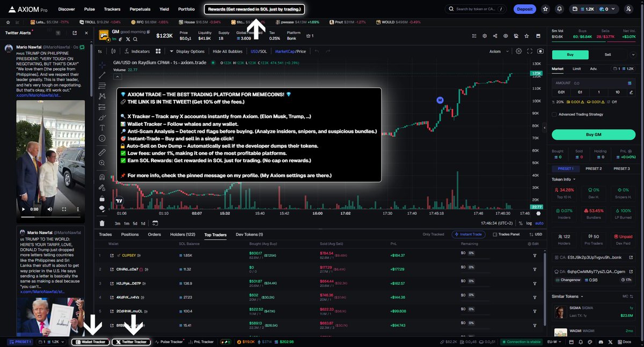The height and width of the screenshot is (347, 644).
Task: Toggle percent scale on chart
Action: tap(521, 223)
